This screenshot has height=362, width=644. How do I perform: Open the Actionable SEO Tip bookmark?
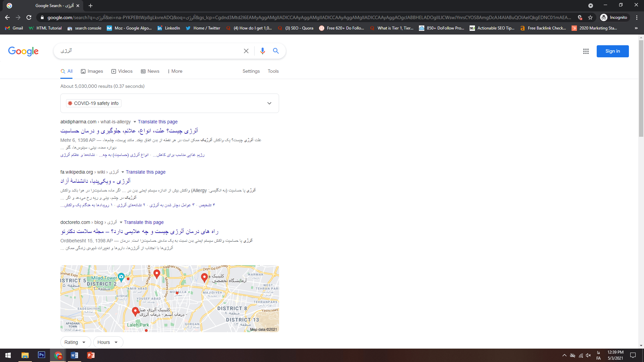click(x=492, y=28)
